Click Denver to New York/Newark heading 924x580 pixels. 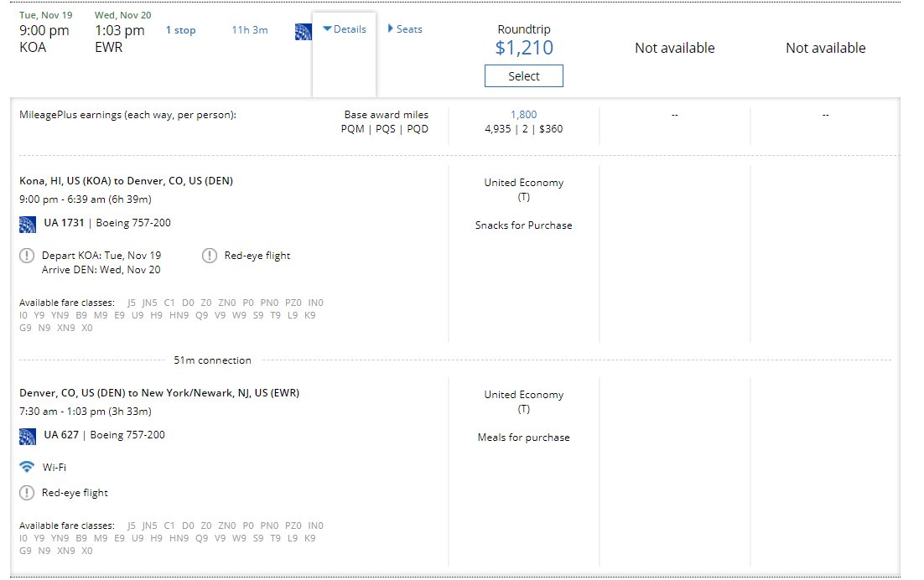tap(159, 393)
